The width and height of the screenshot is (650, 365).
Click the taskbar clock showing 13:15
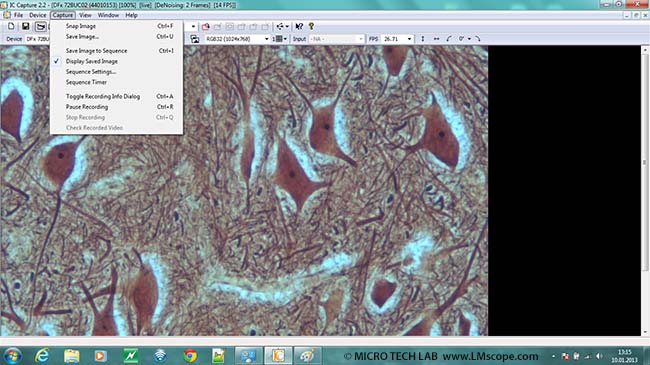pyautogui.click(x=624, y=356)
